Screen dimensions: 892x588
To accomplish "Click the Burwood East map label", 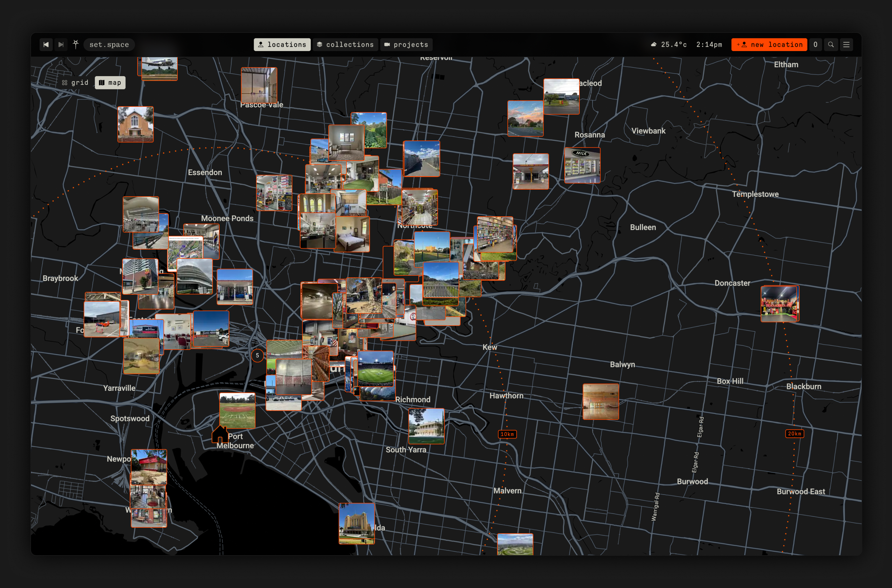I will point(801,492).
